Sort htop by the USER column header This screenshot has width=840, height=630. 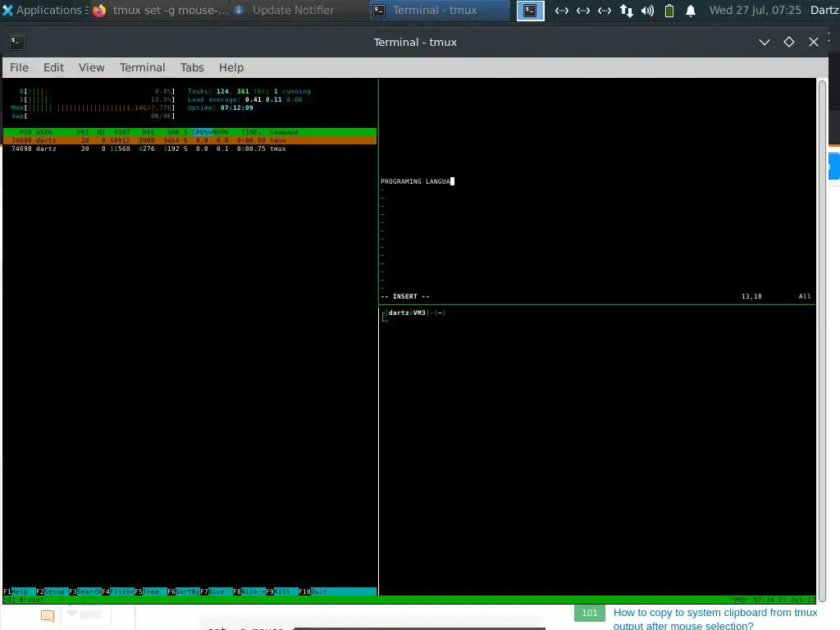click(44, 132)
